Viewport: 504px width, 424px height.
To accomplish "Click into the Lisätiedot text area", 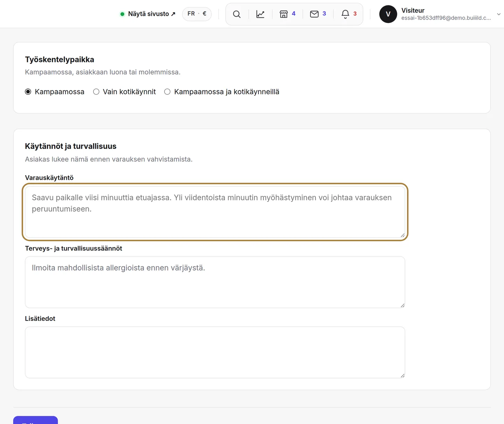I will (215, 352).
